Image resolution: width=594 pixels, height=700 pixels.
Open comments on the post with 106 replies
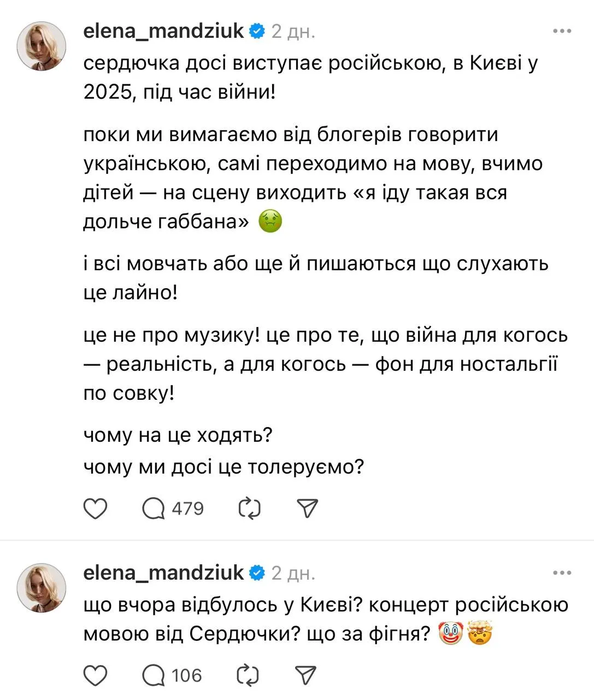click(155, 674)
